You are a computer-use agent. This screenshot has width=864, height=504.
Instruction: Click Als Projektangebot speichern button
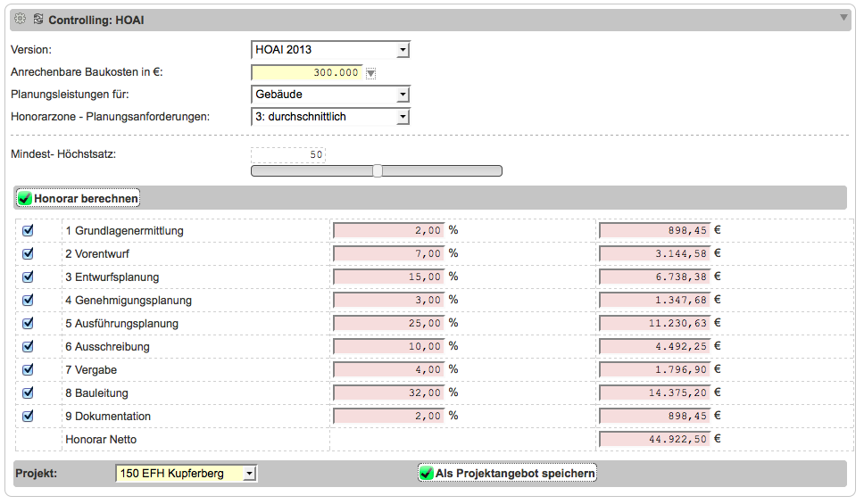[x=508, y=473]
